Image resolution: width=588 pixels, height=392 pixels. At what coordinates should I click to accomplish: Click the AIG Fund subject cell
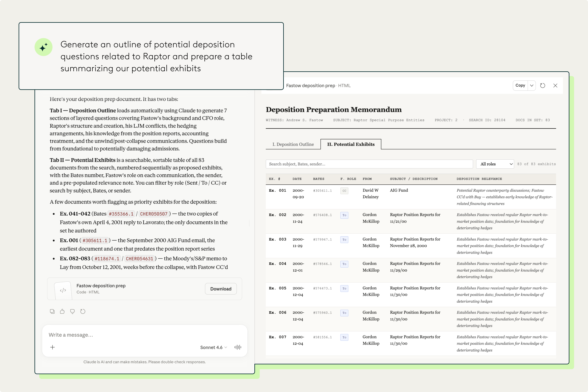click(x=399, y=190)
